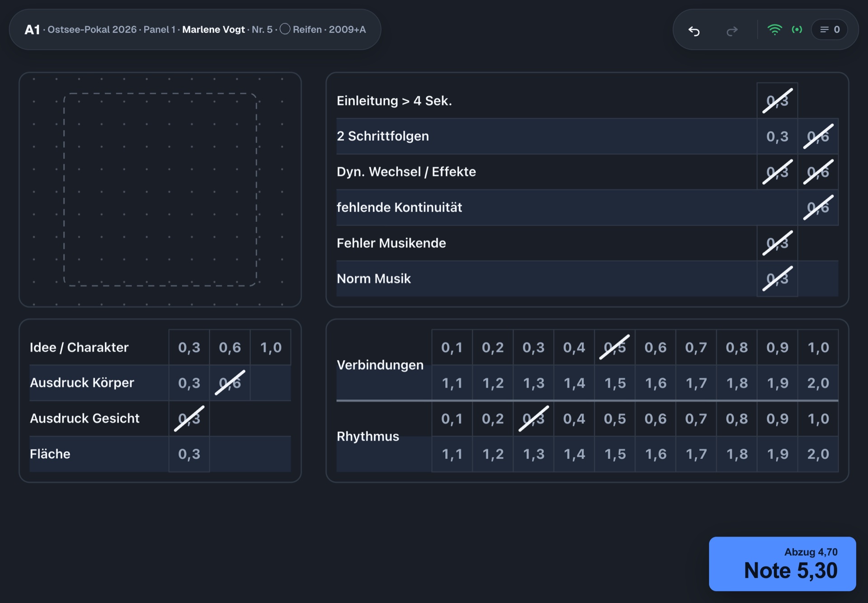This screenshot has width=868, height=603.
Task: Select Verbindungen deduction 1,5
Action: [615, 383]
